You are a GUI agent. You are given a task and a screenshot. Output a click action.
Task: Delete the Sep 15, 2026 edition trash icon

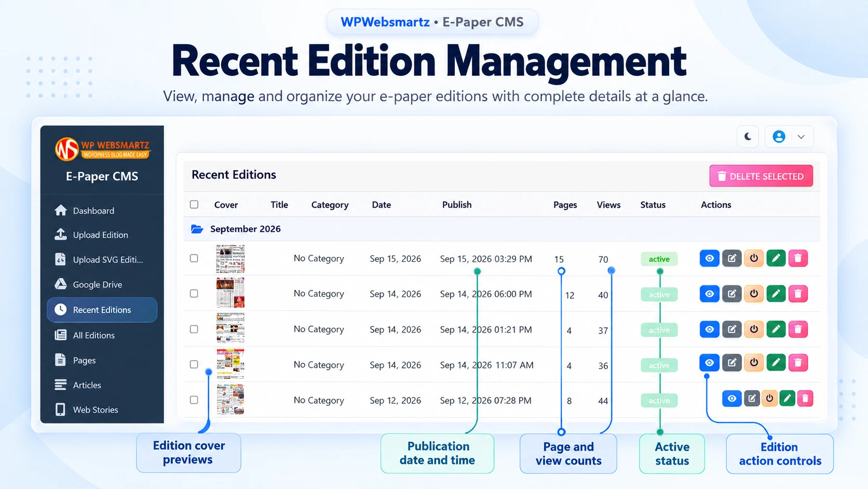(x=798, y=258)
